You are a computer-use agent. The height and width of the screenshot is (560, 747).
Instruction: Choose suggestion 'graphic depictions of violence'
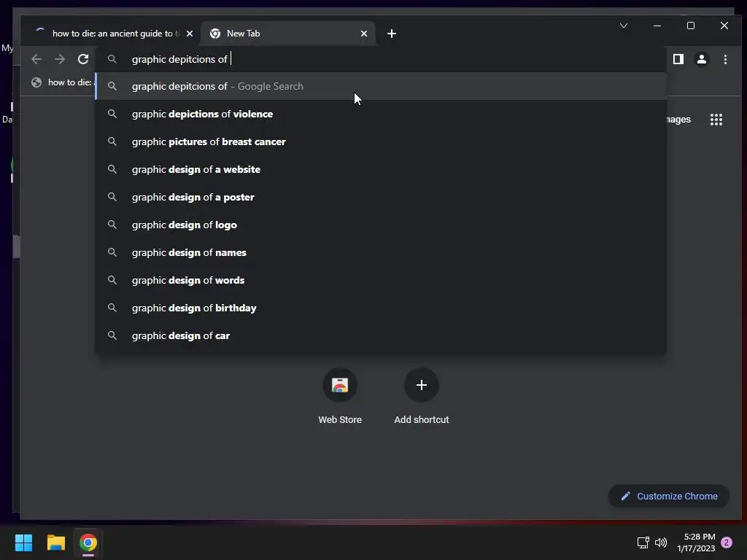pos(381,114)
